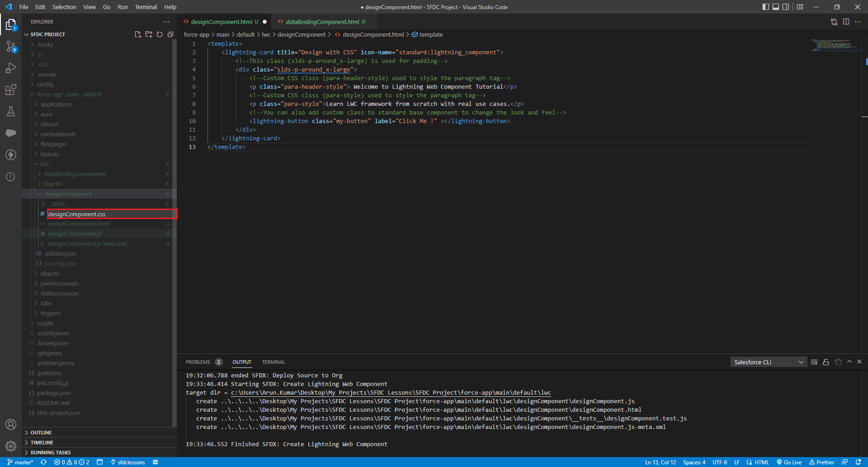This screenshot has height=467, width=868.
Task: Click Go Live in status bar
Action: pos(789,462)
